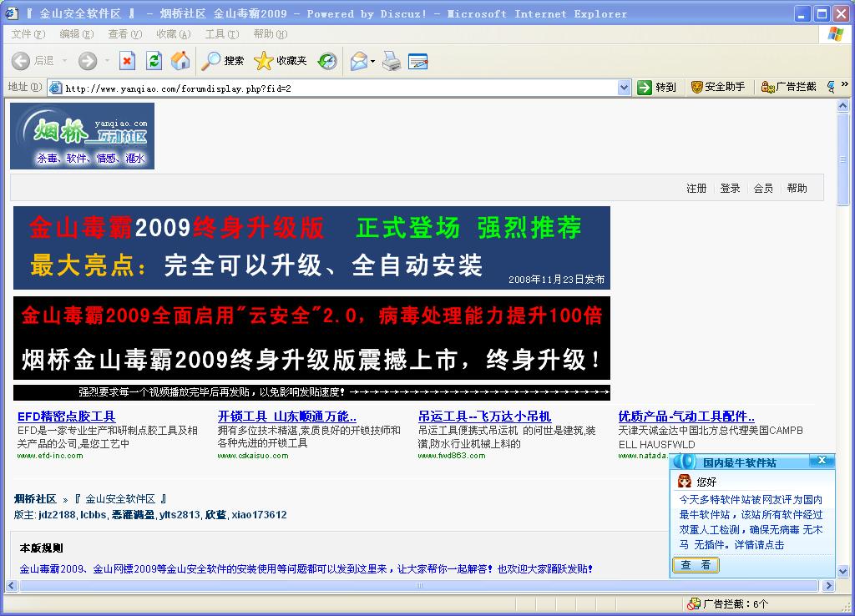Open the Edit page icon in toolbar
Screen dimensions: 855x616
pos(417,60)
